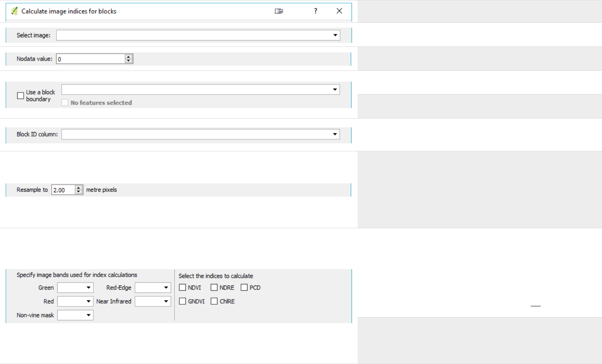602x364 pixels.
Task: Tick the NDVI index checkbox
Action: tap(183, 288)
